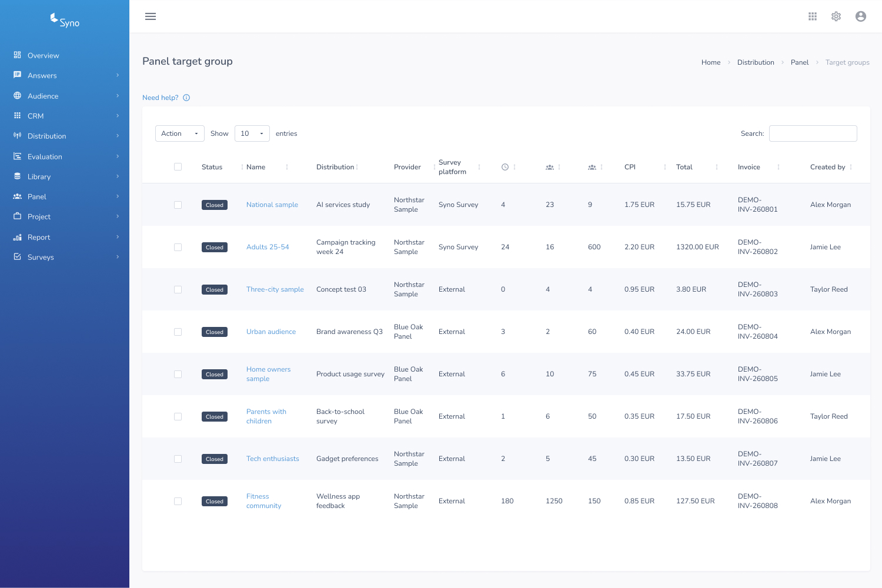Click the Distribution broadcast icon in sidebar

[x=18, y=136]
